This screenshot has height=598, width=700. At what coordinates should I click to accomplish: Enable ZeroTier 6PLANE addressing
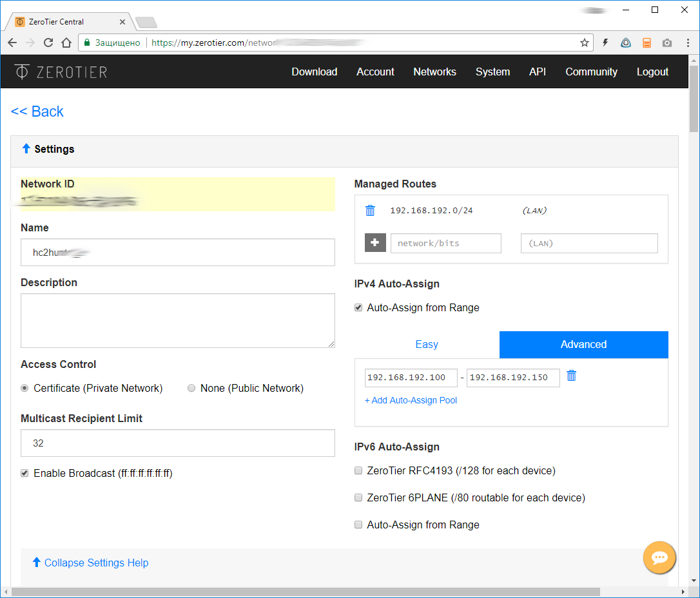tap(358, 497)
